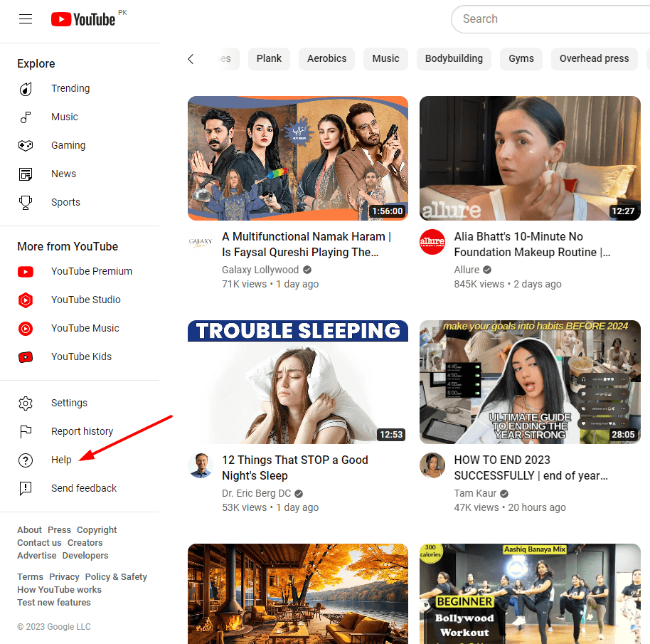Select the Overhead press filter chip
650x644 pixels.
click(594, 58)
